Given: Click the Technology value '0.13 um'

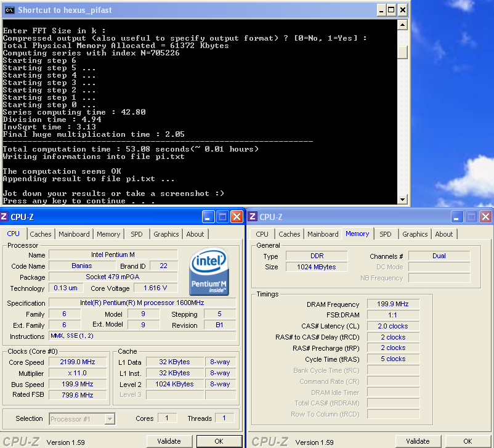Looking at the screenshot, I should click(x=66, y=288).
